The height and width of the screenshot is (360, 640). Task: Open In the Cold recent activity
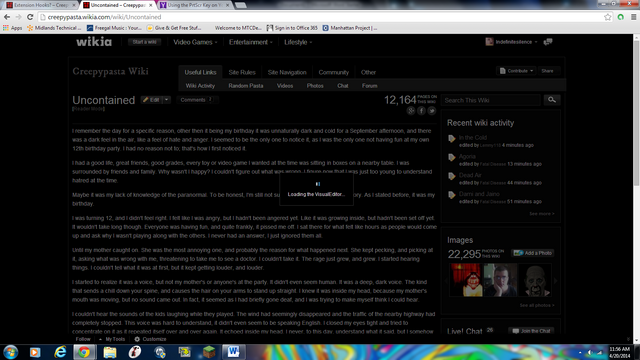[473, 138]
